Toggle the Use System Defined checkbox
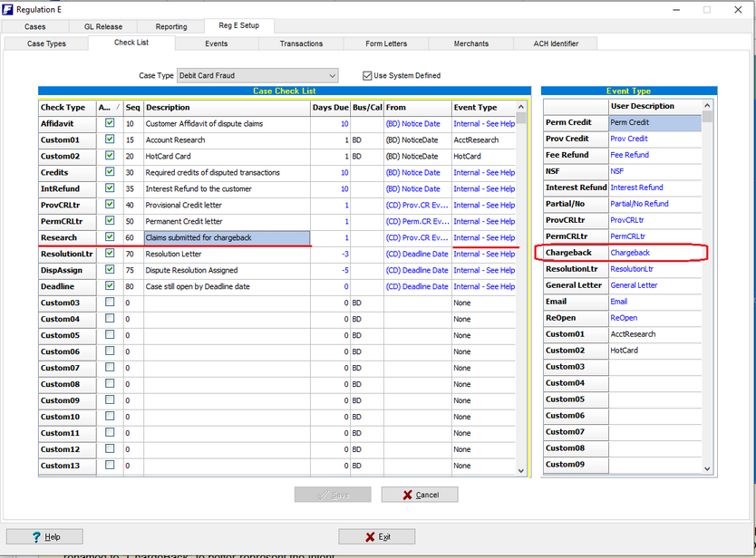 tap(367, 76)
